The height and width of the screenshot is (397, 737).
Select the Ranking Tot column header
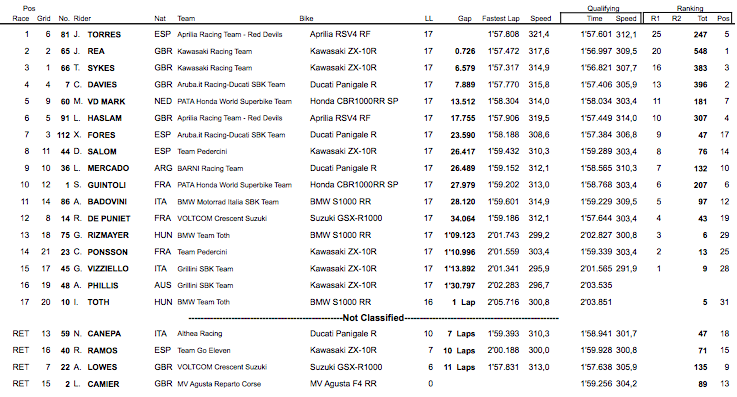[x=702, y=18]
